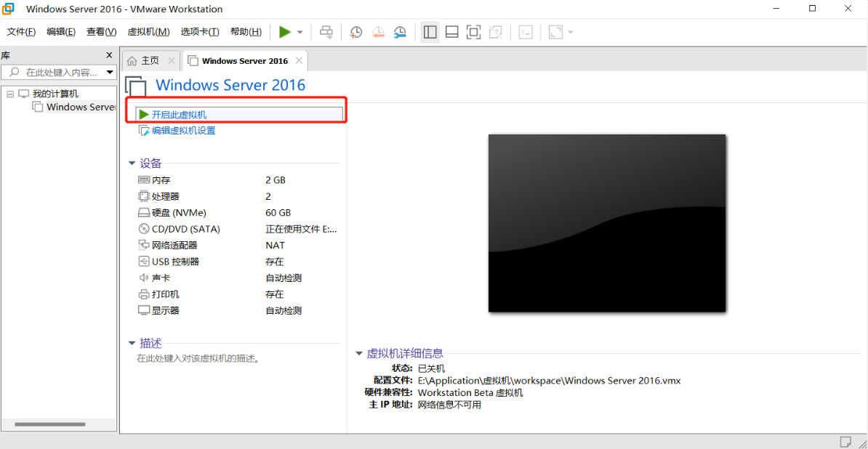The height and width of the screenshot is (449, 868).
Task: Click the green power-on toolbar button
Action: pyautogui.click(x=284, y=32)
